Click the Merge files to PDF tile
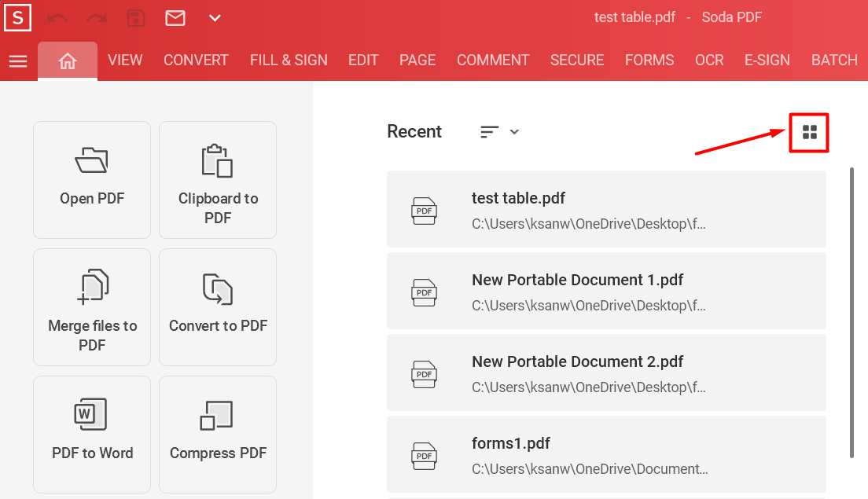Screen dimensions: 868x499 tap(92, 307)
